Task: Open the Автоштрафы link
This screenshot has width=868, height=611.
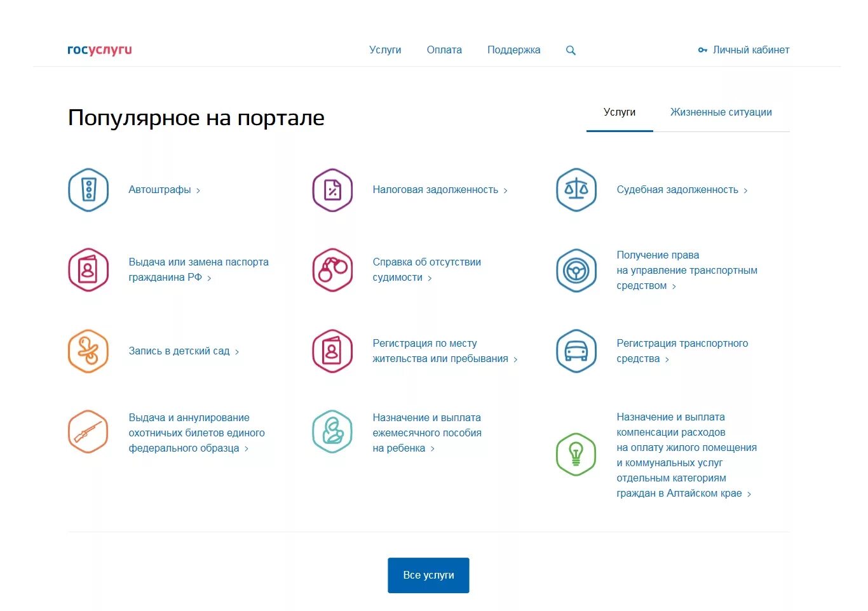Action: click(x=159, y=190)
